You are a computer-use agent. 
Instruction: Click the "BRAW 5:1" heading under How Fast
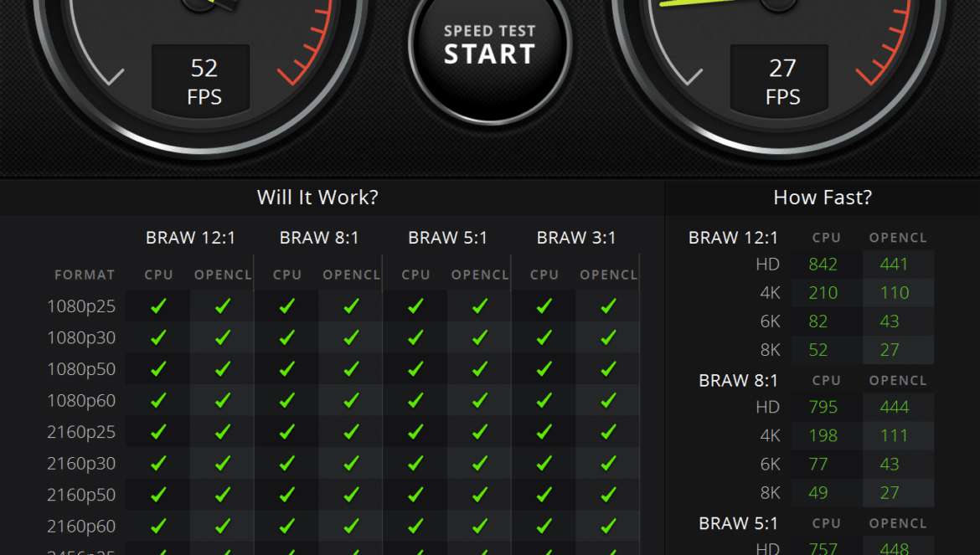pos(738,523)
